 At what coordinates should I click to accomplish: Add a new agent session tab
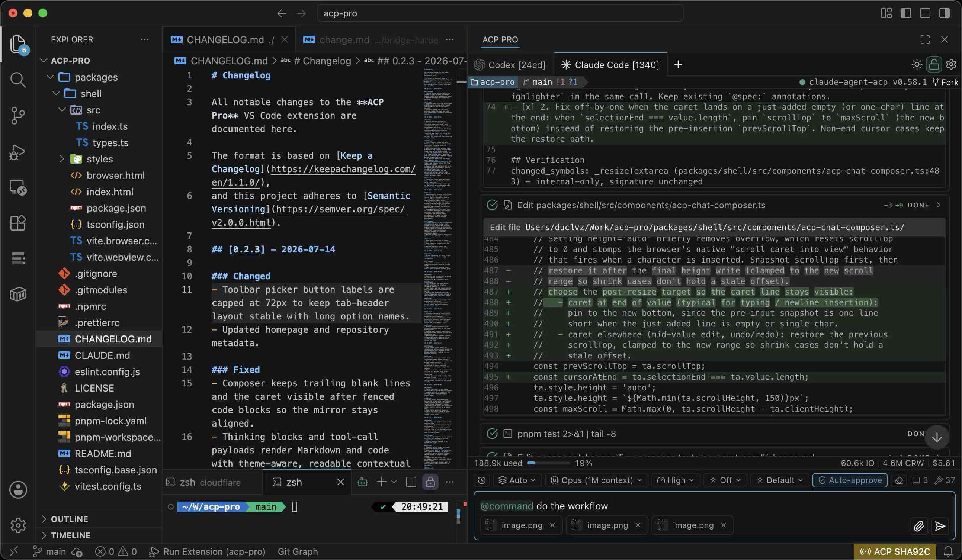678,64
